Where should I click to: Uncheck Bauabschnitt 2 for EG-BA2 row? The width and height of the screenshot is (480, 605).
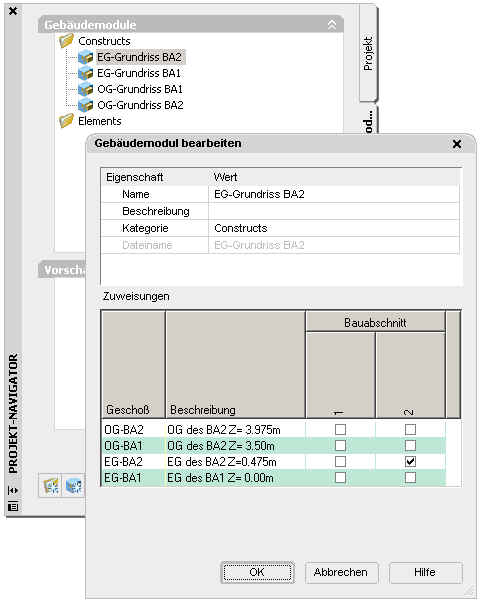(x=410, y=461)
